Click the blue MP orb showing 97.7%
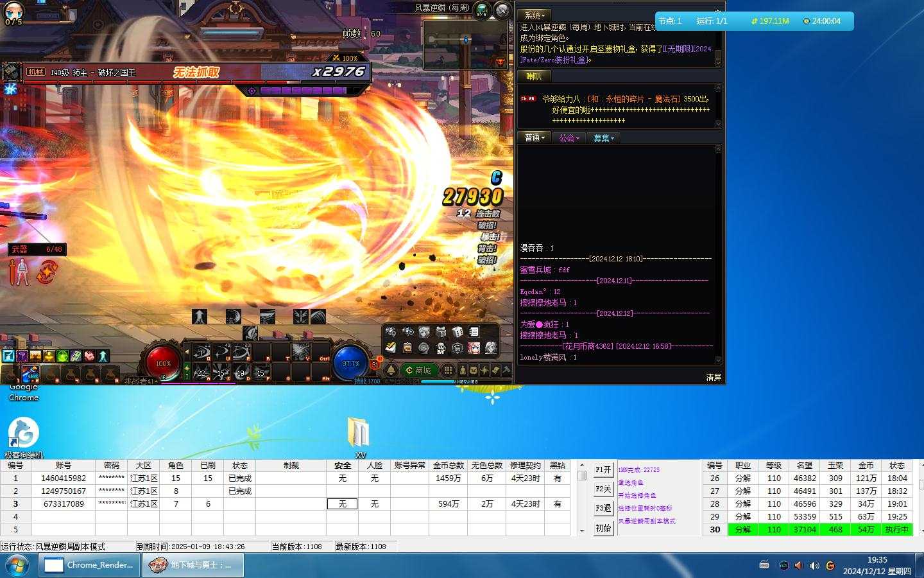Image resolution: width=924 pixels, height=578 pixels. point(350,362)
